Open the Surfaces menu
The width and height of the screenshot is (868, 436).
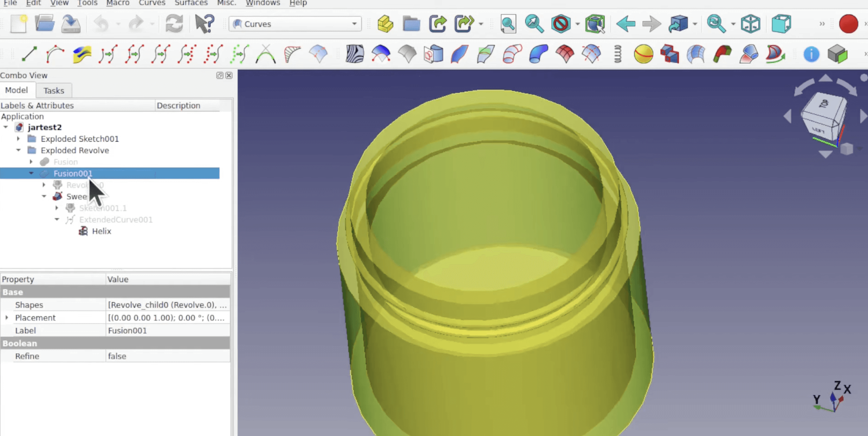(191, 3)
